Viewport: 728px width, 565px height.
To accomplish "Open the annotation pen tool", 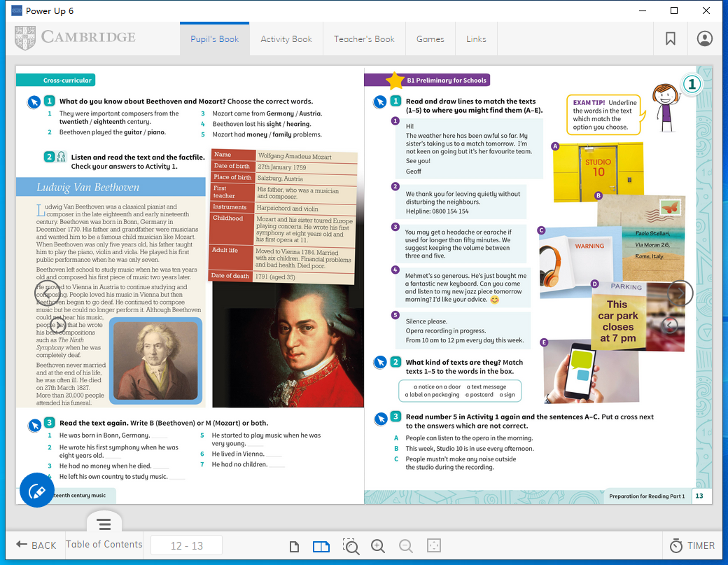I will tap(37, 491).
